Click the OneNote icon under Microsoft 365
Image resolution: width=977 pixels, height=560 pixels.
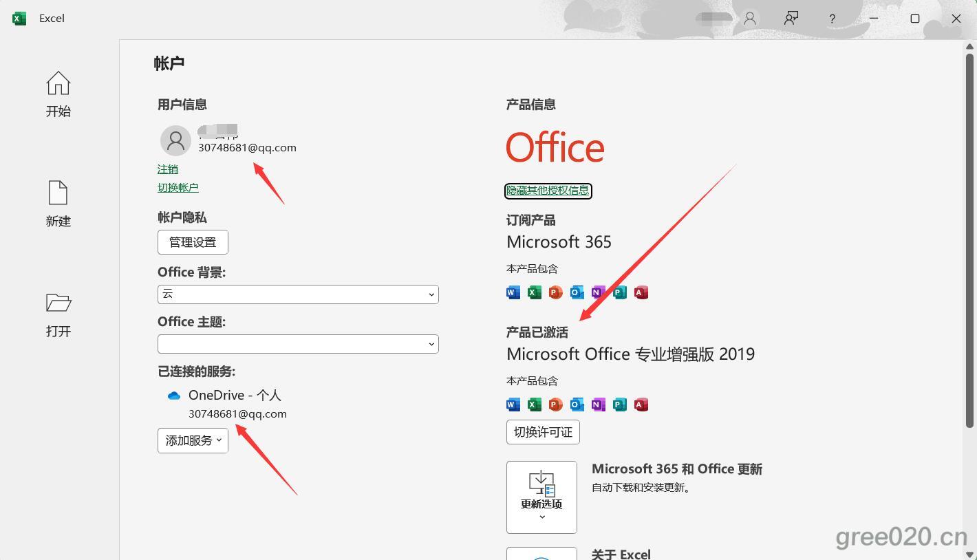click(x=599, y=292)
